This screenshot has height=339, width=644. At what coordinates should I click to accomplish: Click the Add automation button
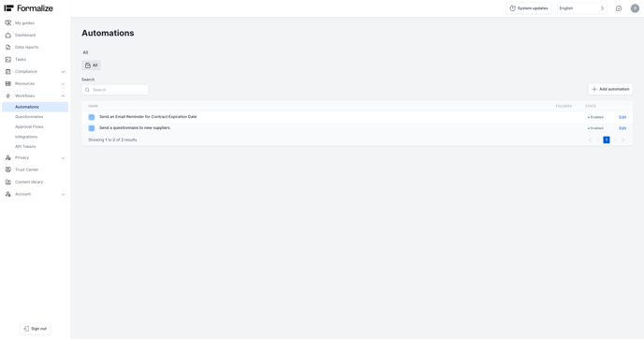(610, 89)
